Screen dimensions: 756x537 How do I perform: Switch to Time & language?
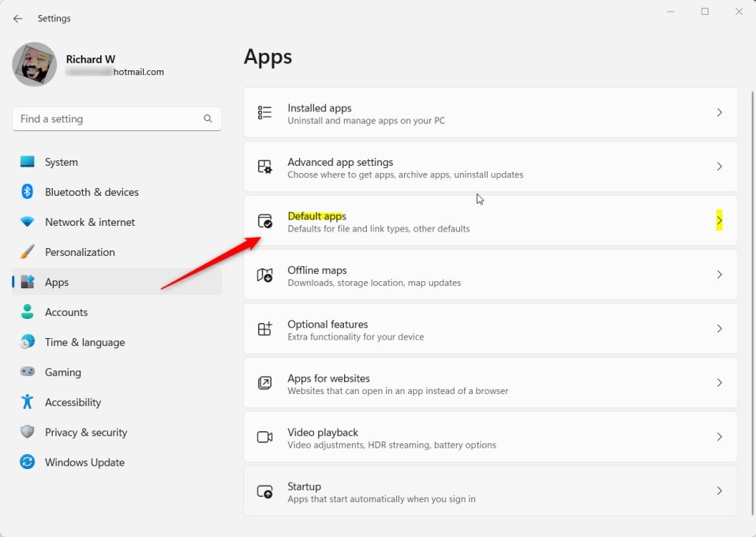(x=117, y=342)
